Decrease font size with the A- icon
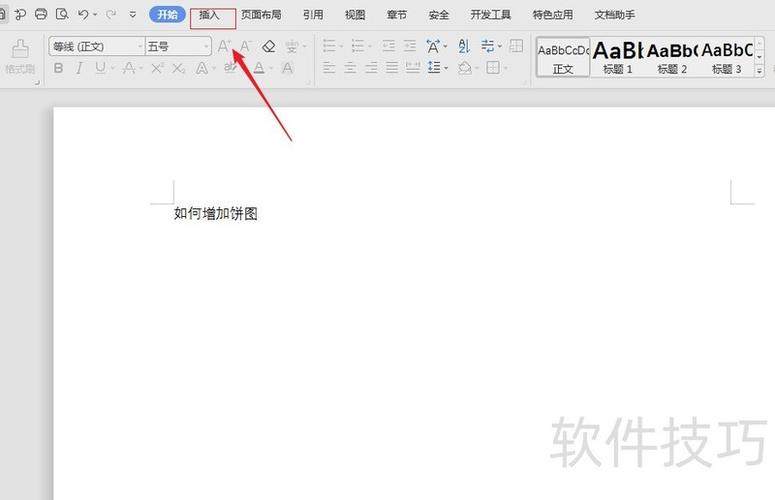 point(245,46)
